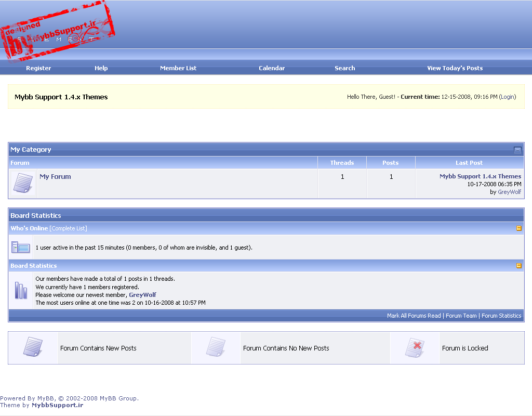Open the Register page from the nav bar
Viewport: 532px width, 416px height.
click(38, 68)
